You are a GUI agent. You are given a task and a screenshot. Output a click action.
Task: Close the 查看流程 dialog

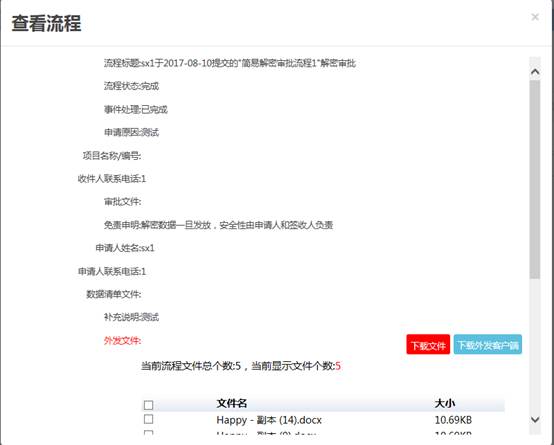click(535, 17)
